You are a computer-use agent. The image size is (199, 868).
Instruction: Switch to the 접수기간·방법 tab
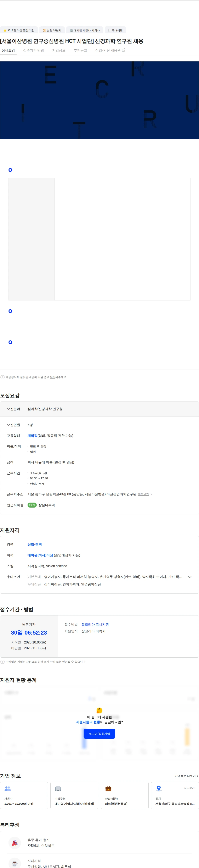pyautogui.click(x=34, y=51)
